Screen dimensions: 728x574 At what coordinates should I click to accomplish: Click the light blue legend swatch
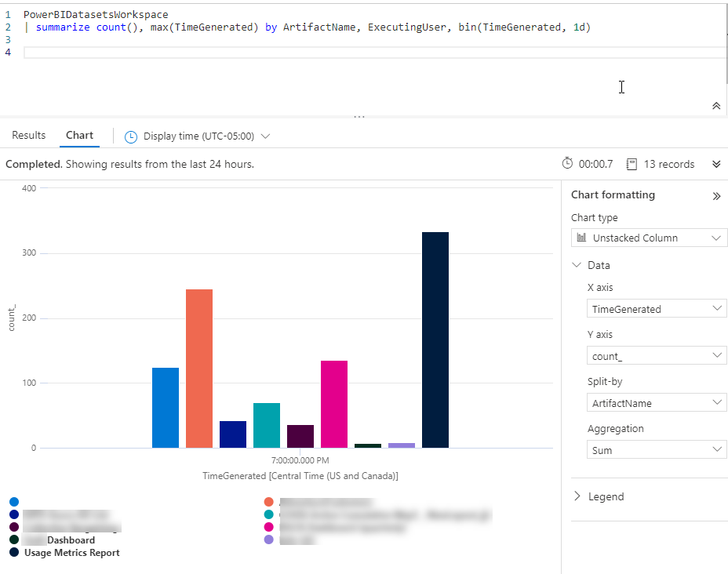[14, 502]
